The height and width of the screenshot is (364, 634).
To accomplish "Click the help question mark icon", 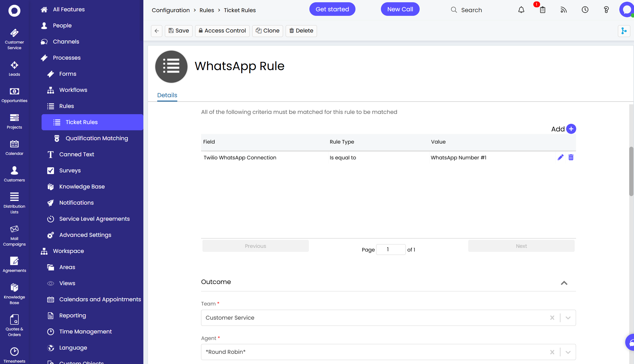I will coord(606,10).
